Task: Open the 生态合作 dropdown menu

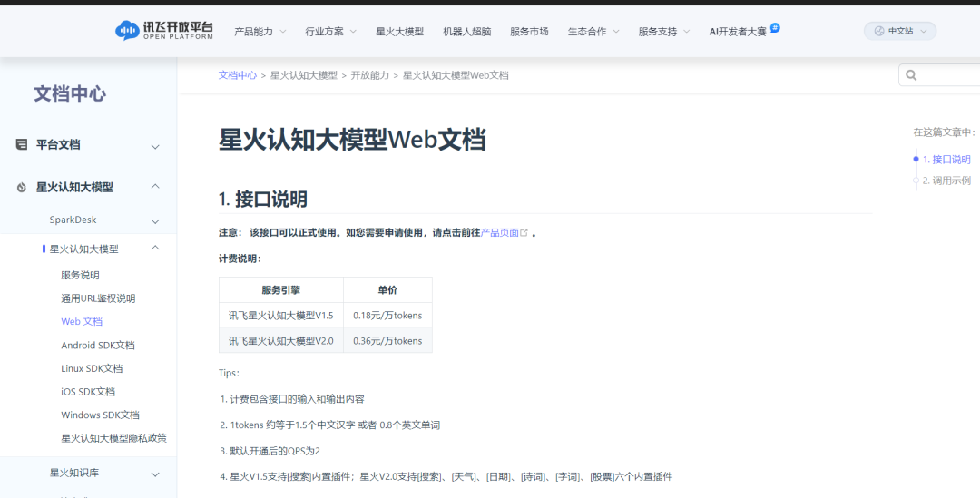Action: coord(593,31)
